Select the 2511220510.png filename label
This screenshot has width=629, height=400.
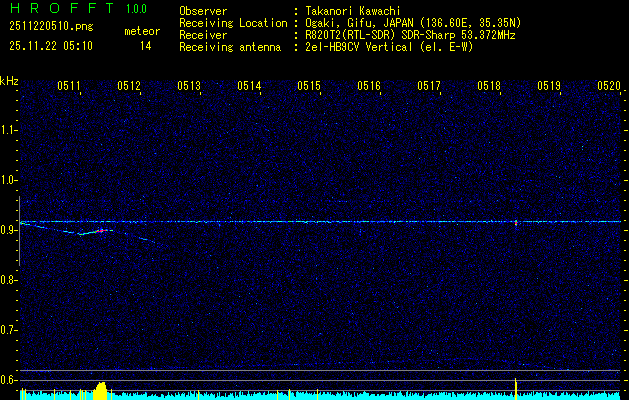50,27
